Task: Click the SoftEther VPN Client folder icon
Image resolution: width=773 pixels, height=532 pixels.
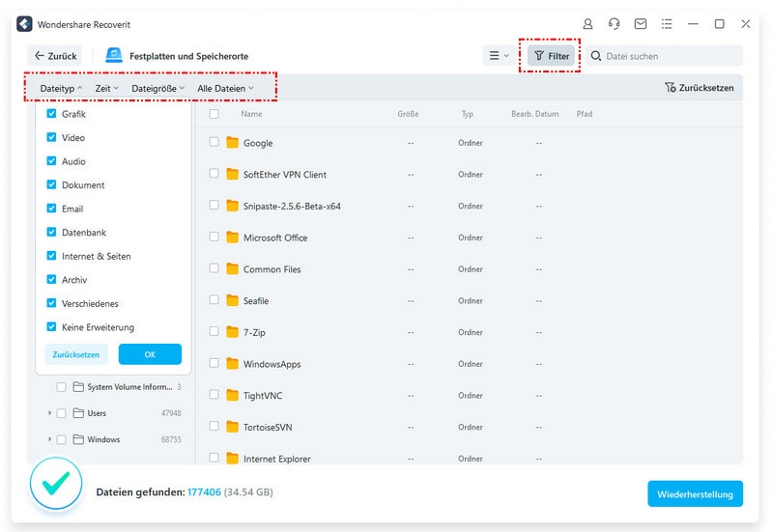Action: pos(232,174)
